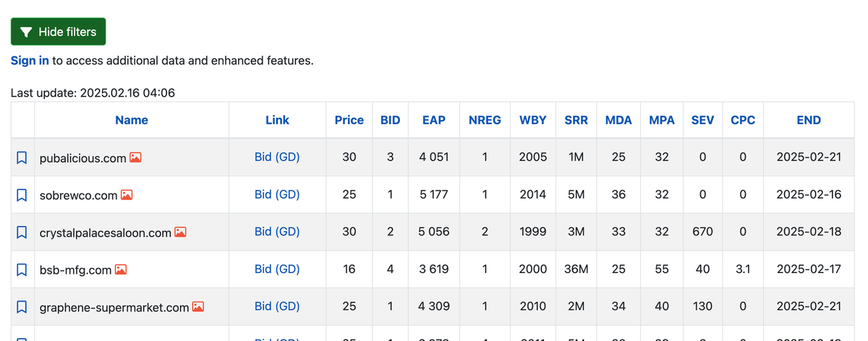Sort table by Price column header

click(349, 120)
